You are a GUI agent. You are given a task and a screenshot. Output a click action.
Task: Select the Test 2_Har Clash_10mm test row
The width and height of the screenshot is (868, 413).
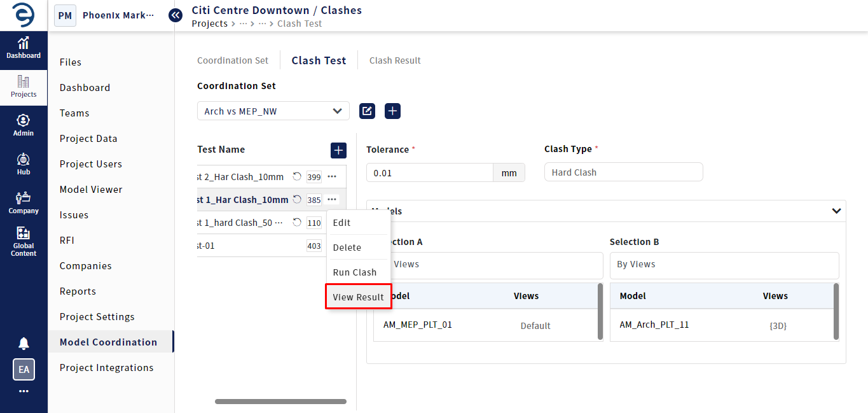(x=272, y=177)
